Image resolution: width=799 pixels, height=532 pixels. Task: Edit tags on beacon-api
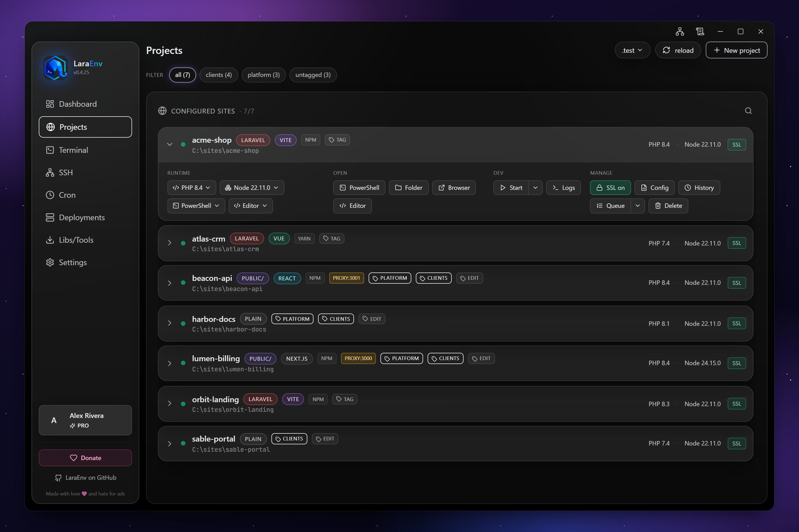click(x=469, y=278)
